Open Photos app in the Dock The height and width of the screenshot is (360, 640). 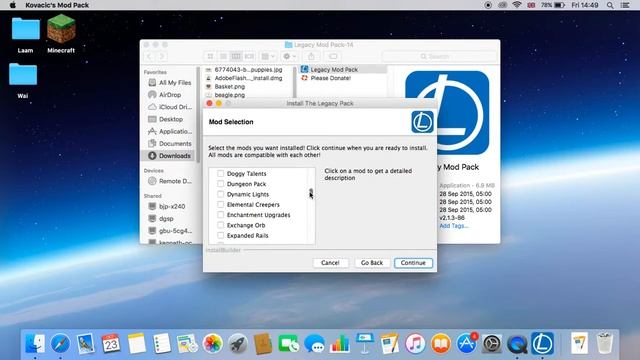coord(213,343)
